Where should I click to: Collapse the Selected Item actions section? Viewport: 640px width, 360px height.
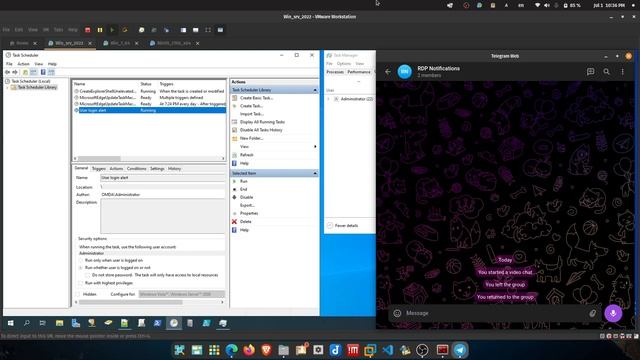point(315,173)
